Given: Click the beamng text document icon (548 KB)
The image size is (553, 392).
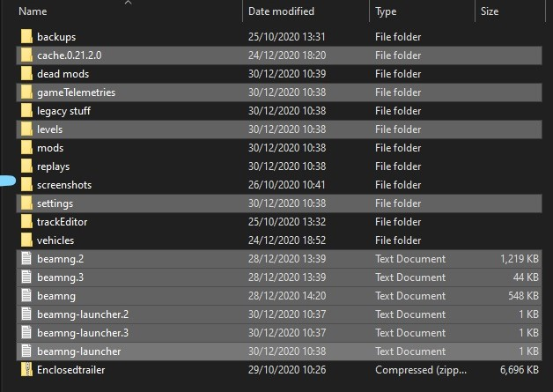Looking at the screenshot, I should 26,296.
